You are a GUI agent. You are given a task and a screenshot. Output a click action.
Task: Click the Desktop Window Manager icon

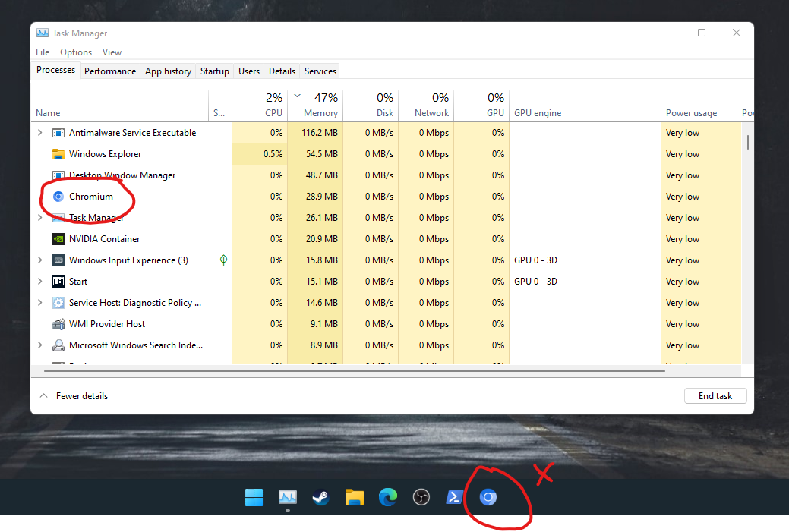(58, 175)
